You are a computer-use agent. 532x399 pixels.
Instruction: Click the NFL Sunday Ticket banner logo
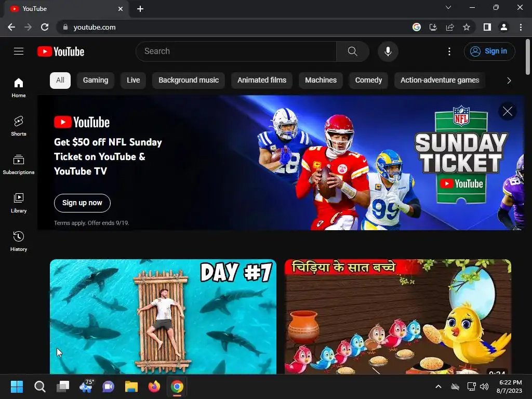point(461,154)
